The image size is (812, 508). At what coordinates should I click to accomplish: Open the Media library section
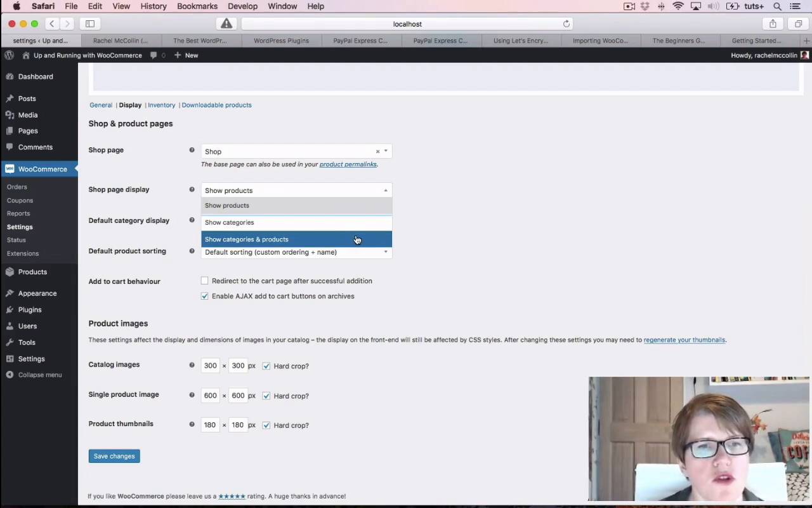pos(28,115)
